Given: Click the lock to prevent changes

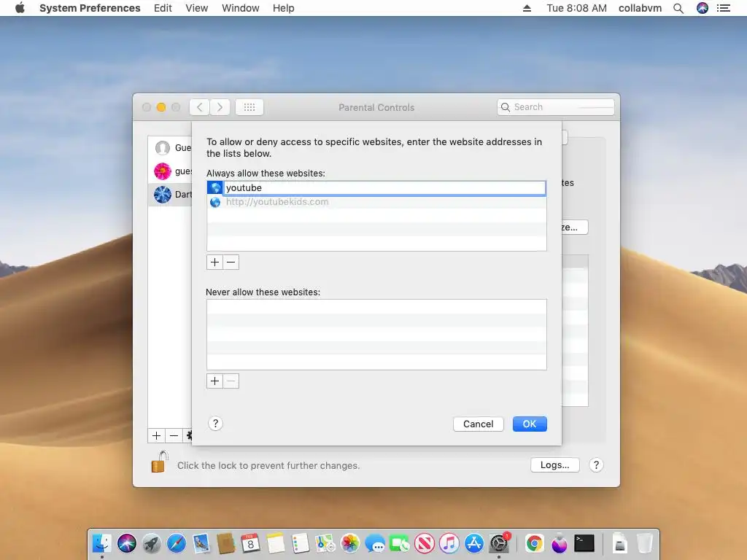Looking at the screenshot, I should [x=160, y=462].
